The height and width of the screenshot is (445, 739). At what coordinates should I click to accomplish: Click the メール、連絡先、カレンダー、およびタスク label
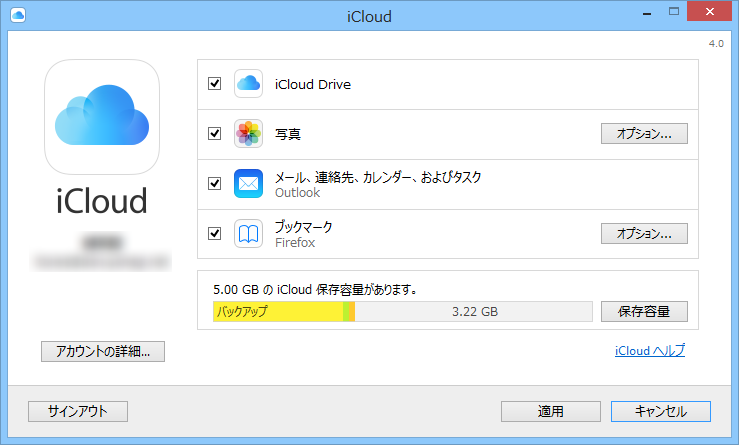378,177
